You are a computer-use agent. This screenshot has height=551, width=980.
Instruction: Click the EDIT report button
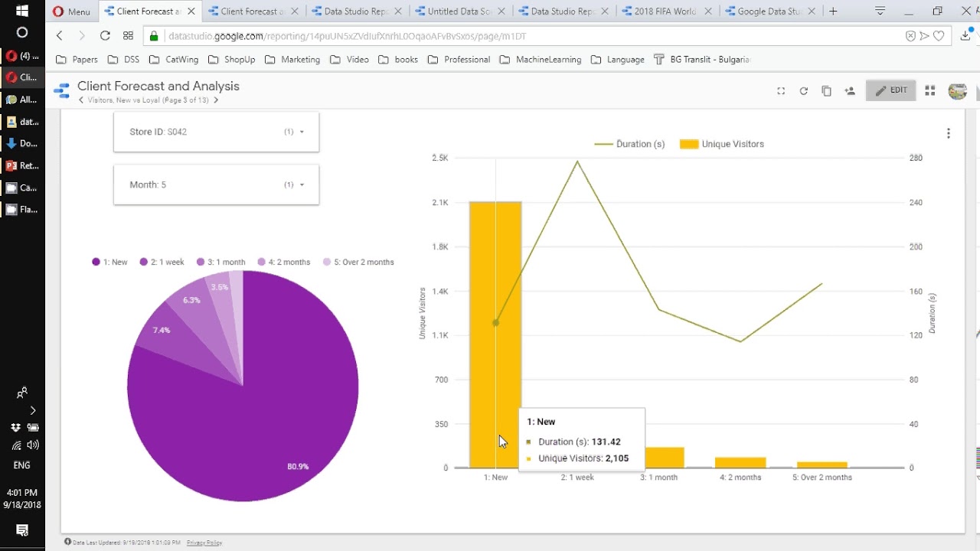coord(891,90)
